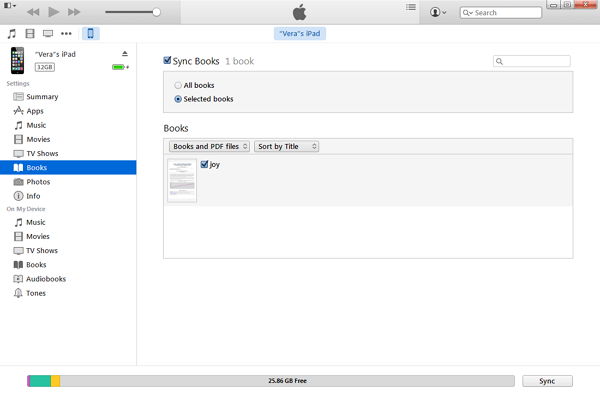600x396 pixels.
Task: Click the Play button
Action: point(54,12)
